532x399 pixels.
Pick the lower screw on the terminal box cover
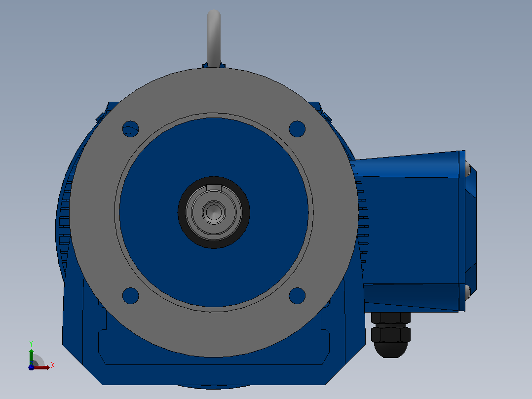click(468, 292)
